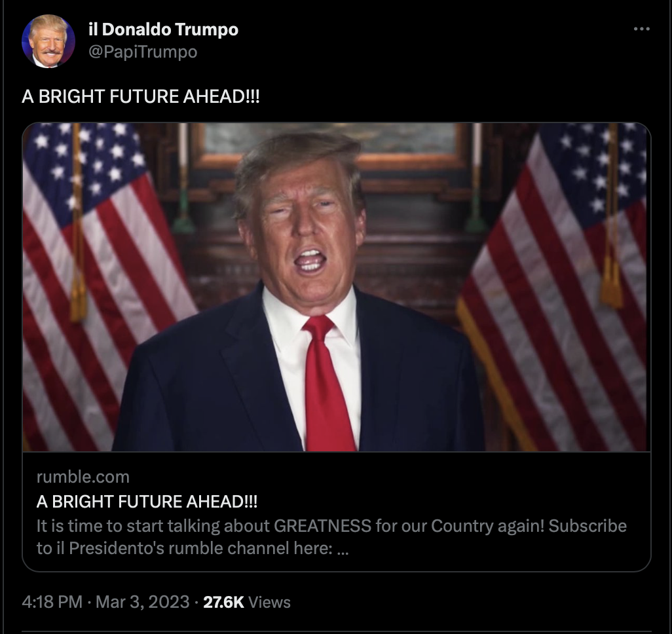
Task: Click il Presidento's rumble channel text line
Action: pos(193,548)
